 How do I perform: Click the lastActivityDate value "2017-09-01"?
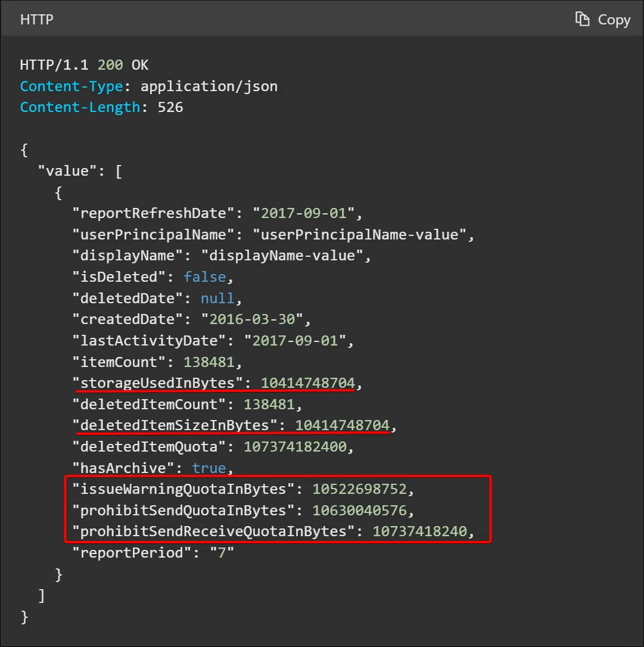(295, 341)
